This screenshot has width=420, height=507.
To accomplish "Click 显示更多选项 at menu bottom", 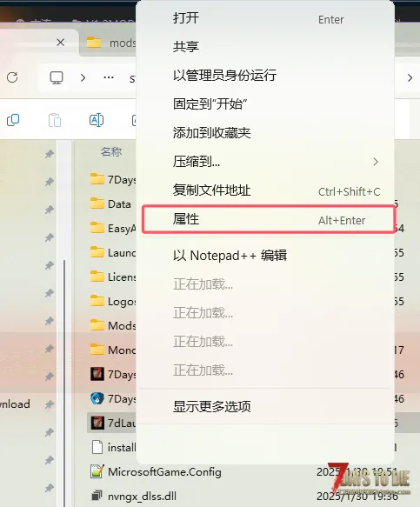I will click(212, 406).
